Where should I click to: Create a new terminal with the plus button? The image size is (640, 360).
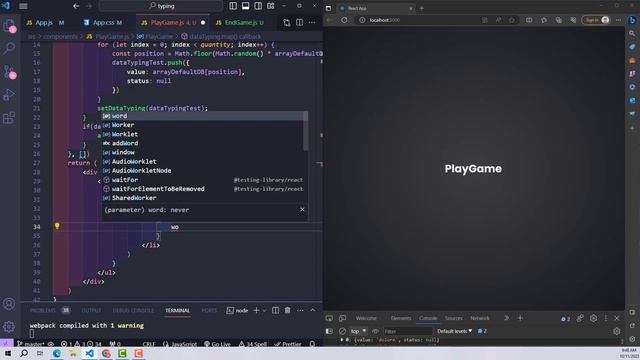(x=256, y=311)
